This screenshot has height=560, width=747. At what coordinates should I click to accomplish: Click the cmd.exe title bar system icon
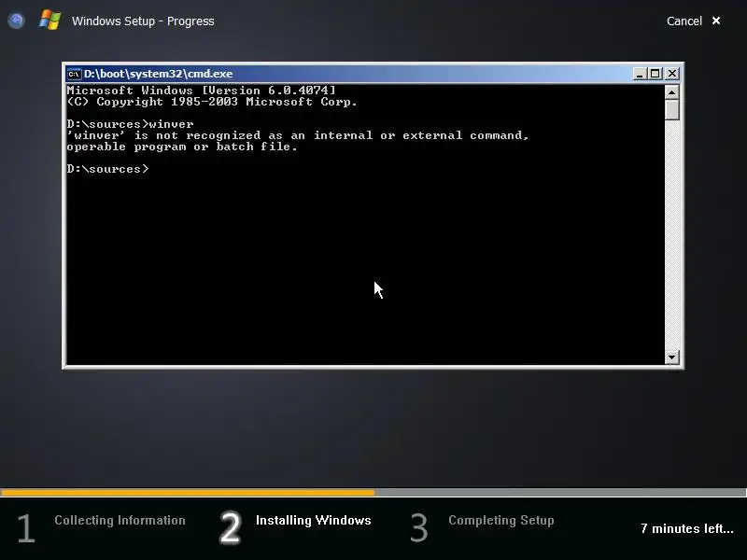click(x=74, y=74)
